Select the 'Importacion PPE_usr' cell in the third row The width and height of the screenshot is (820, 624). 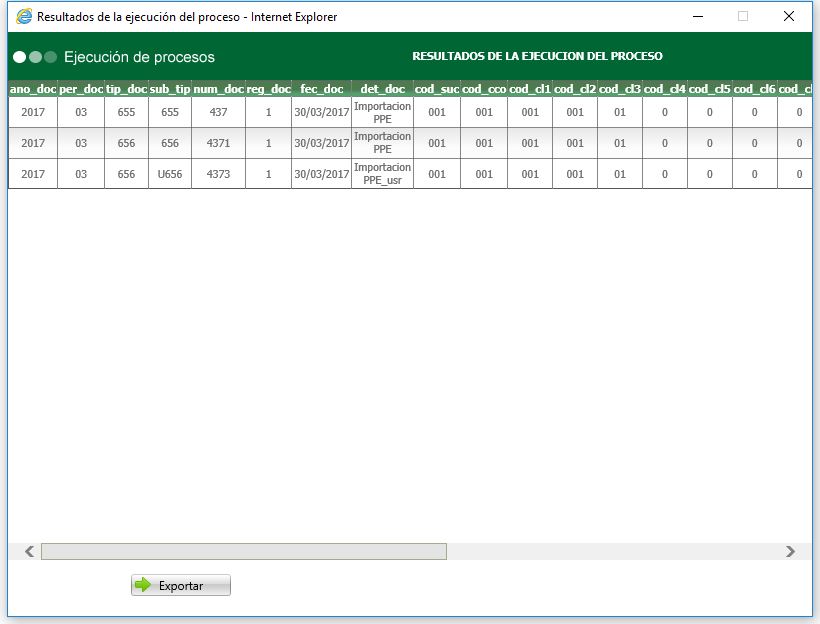(384, 173)
